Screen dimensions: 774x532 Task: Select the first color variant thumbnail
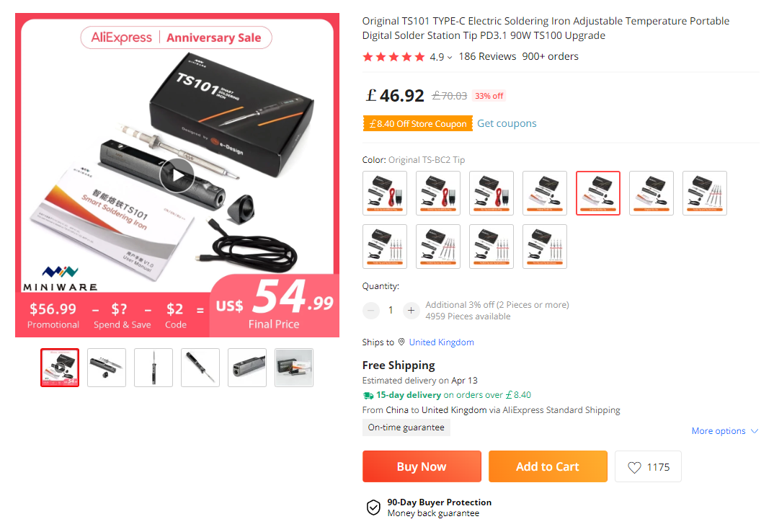(x=385, y=193)
